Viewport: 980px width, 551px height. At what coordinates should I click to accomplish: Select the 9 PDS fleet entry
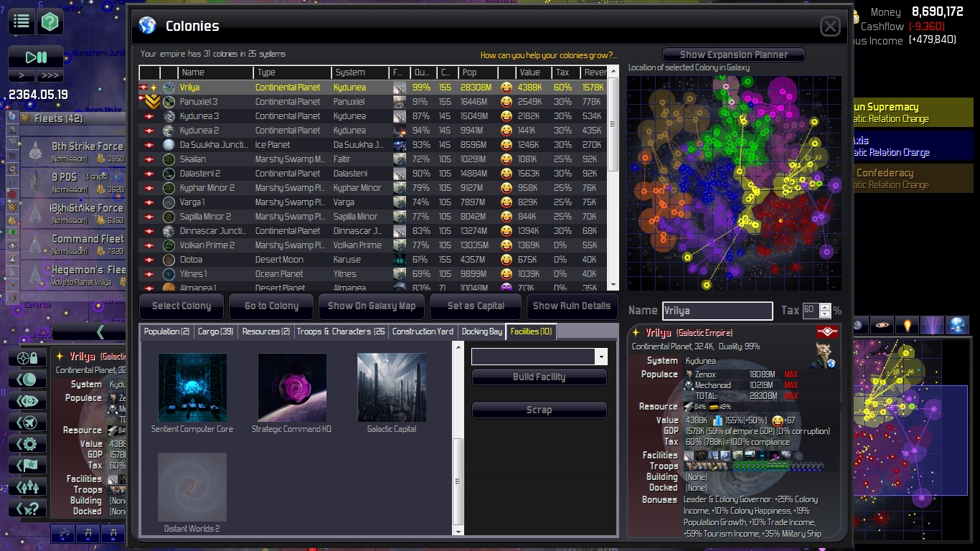75,183
